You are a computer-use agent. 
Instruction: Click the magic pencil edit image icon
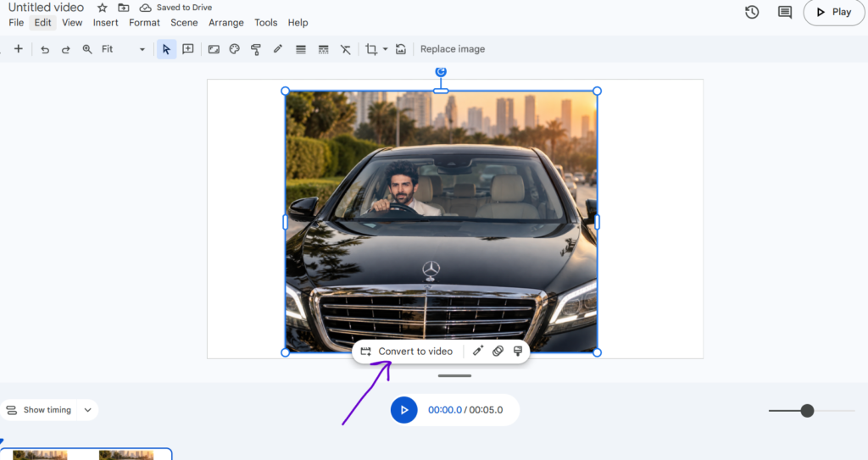[x=478, y=351]
